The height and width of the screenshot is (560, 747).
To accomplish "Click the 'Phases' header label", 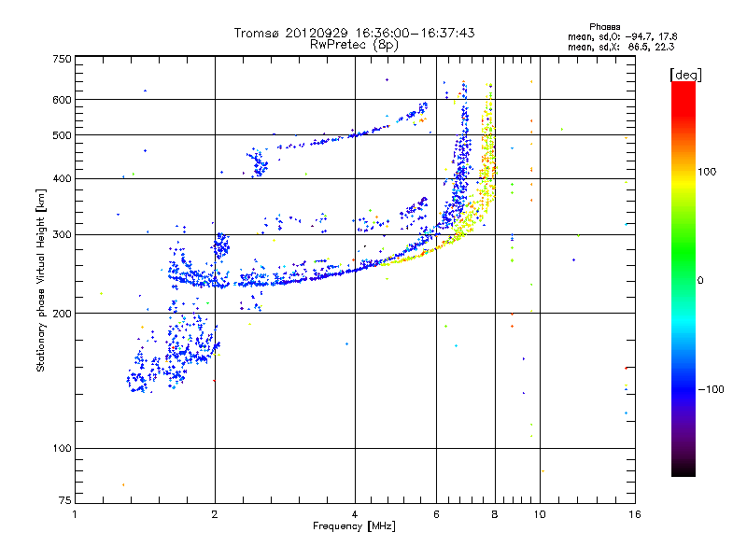I will click(604, 27).
